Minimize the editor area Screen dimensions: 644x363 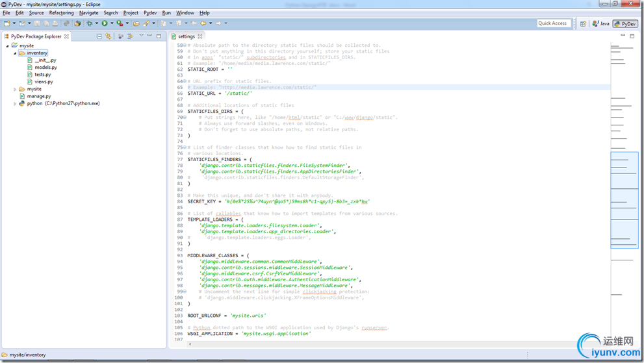pos(623,35)
